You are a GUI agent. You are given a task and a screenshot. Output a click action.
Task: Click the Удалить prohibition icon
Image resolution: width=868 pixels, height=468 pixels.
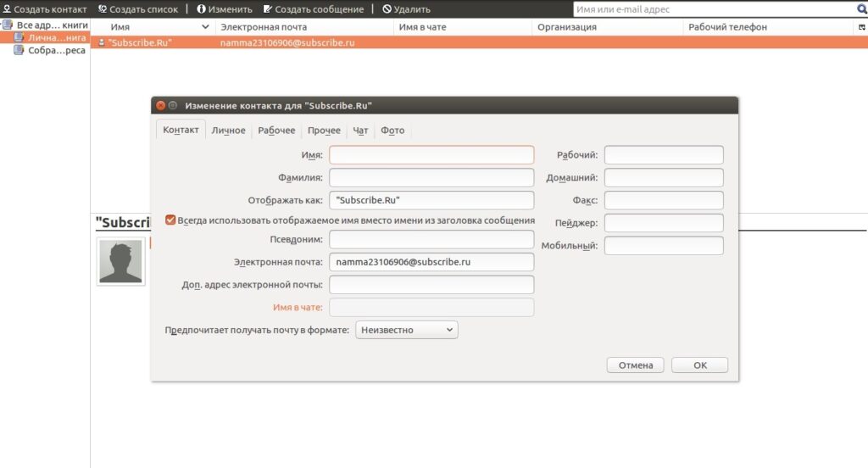(387, 8)
